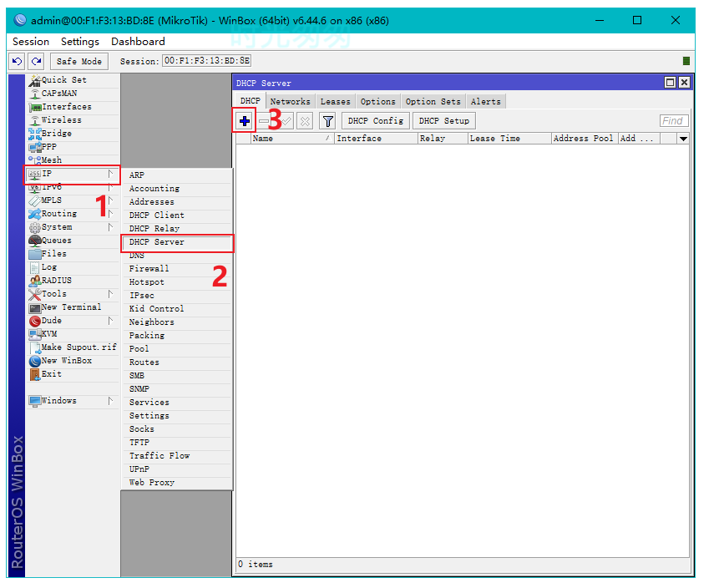Viewport: 709px width, 588px height.
Task: Click the Find search field
Action: point(674,121)
